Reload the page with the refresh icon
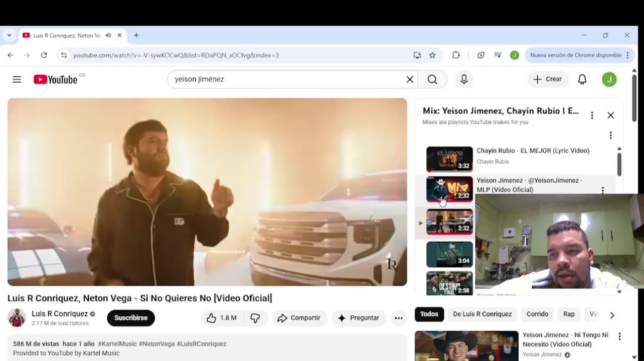644x361 pixels. (x=44, y=55)
